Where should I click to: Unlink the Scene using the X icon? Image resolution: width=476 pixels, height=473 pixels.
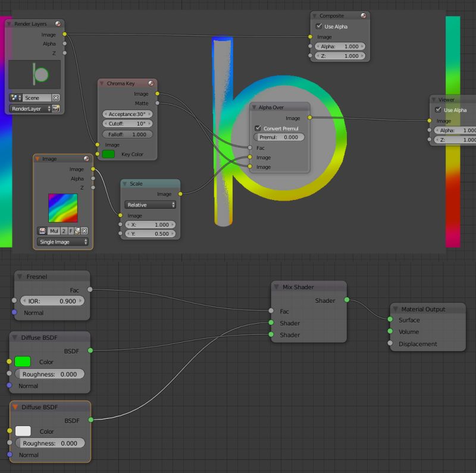(x=56, y=98)
